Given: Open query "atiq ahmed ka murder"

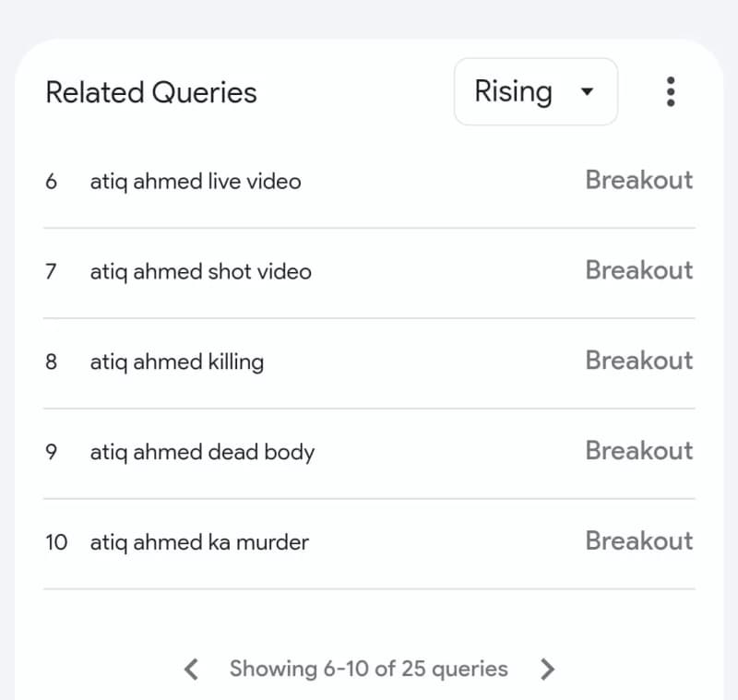Looking at the screenshot, I should (199, 542).
